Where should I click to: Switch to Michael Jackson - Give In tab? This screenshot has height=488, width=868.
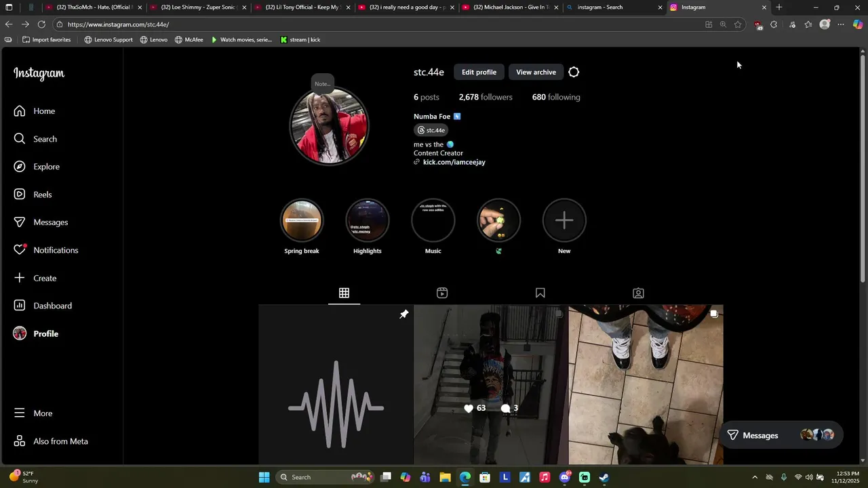pos(510,7)
